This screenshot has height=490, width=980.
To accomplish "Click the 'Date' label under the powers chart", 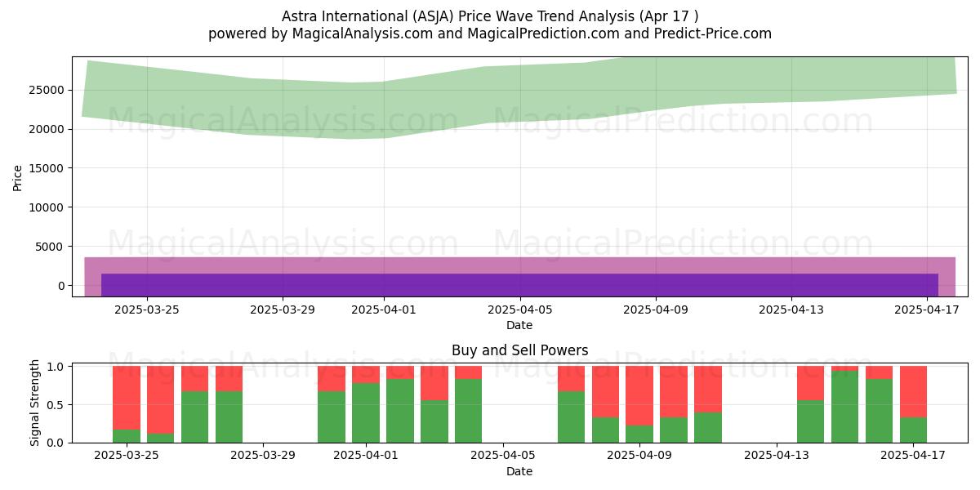I will click(x=519, y=471).
